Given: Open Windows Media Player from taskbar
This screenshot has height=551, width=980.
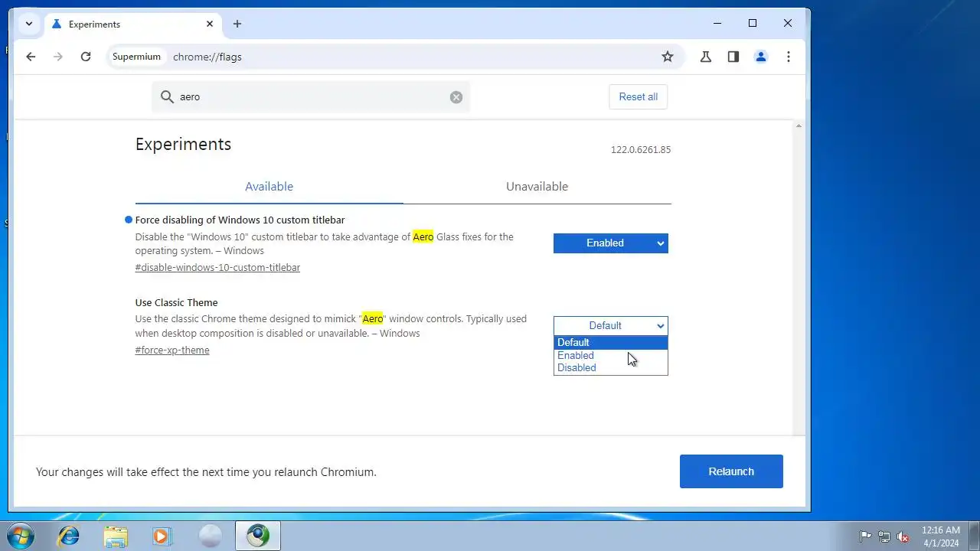Looking at the screenshot, I should 162,536.
